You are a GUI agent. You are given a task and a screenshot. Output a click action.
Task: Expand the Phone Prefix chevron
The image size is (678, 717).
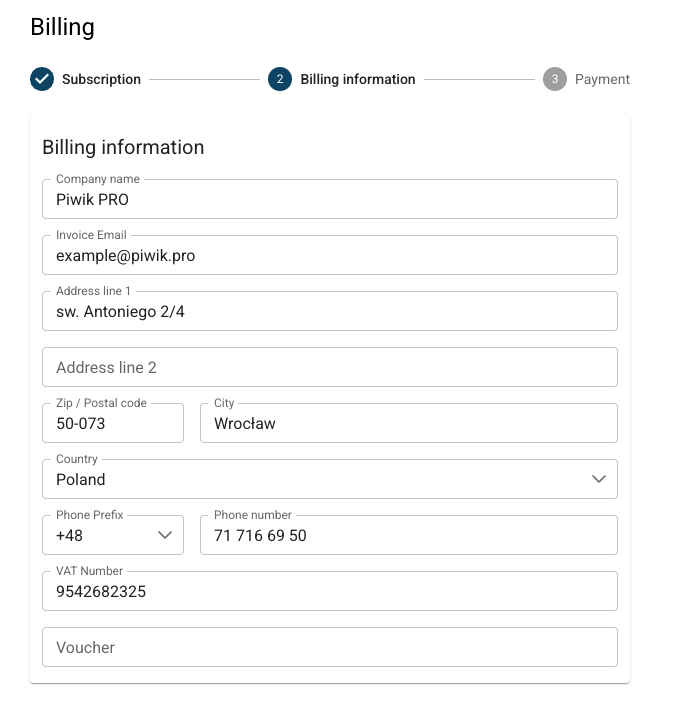point(165,535)
